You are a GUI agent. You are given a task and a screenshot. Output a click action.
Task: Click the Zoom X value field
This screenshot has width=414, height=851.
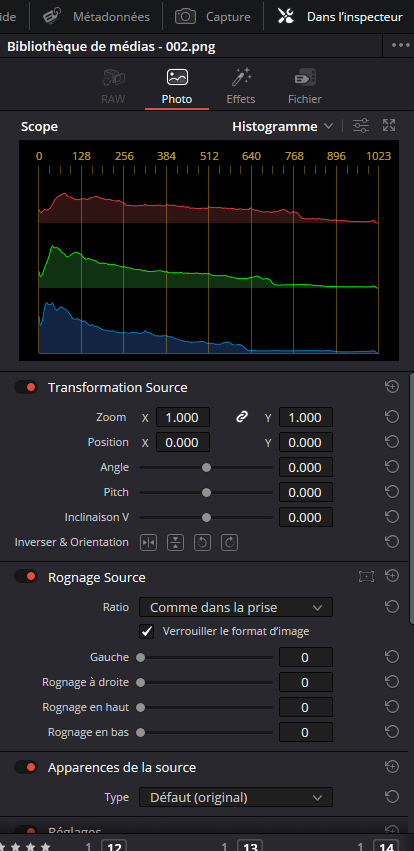[x=182, y=417]
